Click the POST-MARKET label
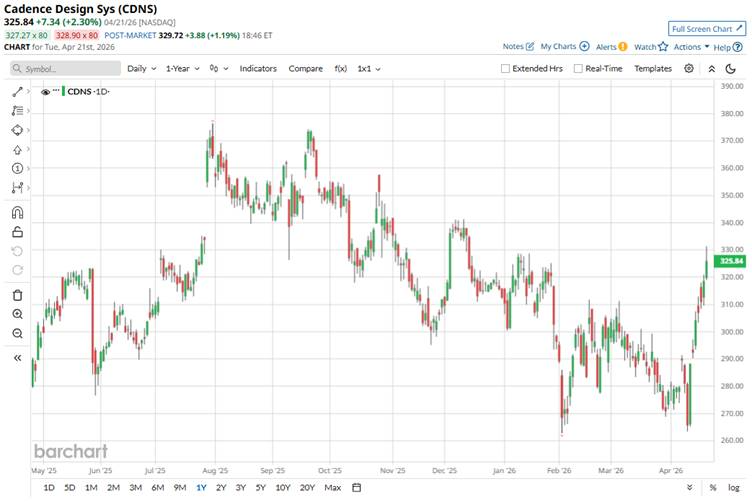 [130, 35]
